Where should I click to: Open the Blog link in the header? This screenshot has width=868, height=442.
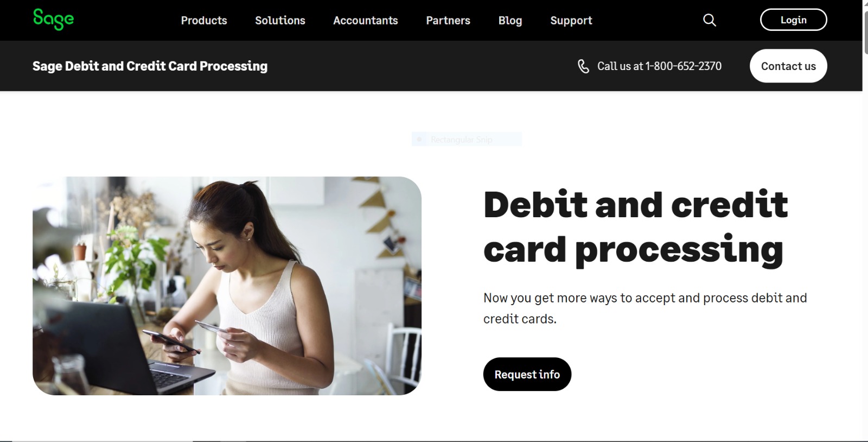[510, 20]
